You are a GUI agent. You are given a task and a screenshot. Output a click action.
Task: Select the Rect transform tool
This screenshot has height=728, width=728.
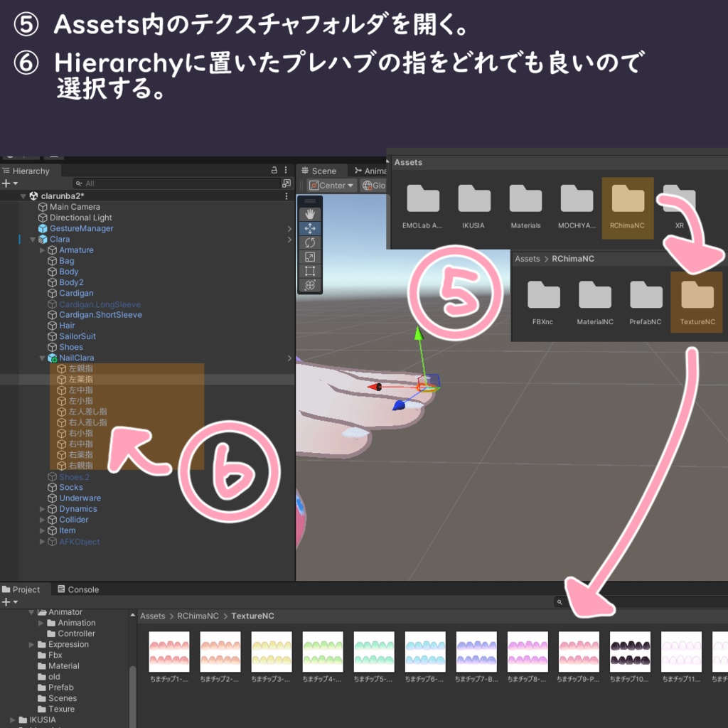(310, 271)
